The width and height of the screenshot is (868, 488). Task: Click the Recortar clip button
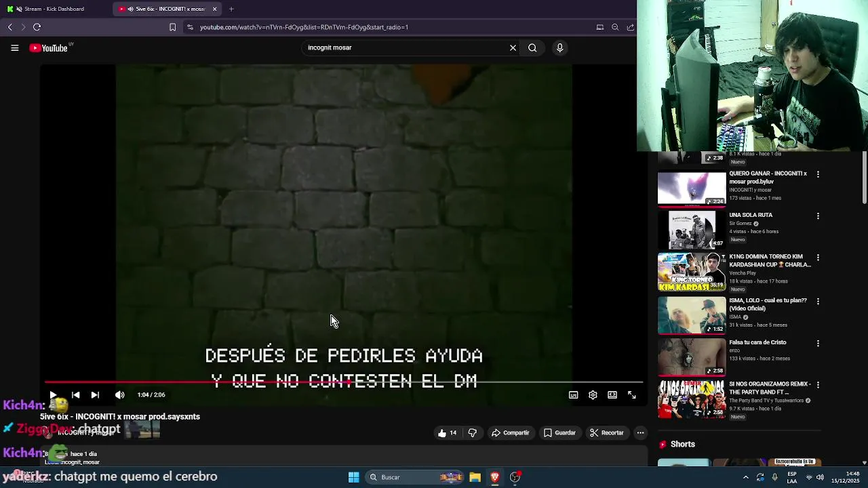point(606,433)
